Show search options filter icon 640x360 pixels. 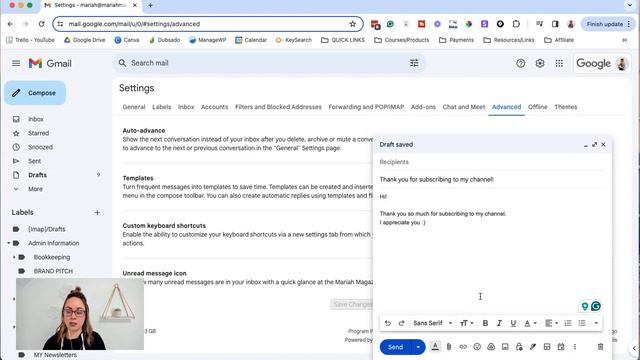click(414, 63)
